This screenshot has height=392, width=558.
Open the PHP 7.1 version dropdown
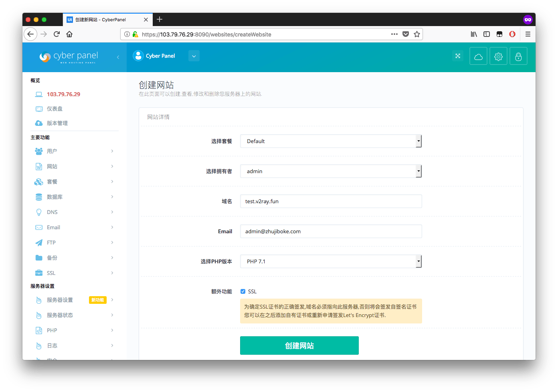click(331, 261)
